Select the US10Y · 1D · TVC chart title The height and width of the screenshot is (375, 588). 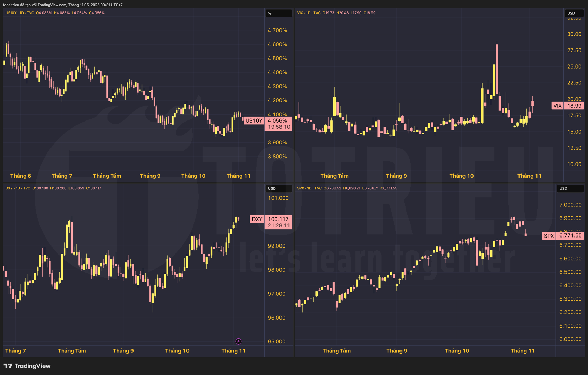pyautogui.click(x=20, y=13)
